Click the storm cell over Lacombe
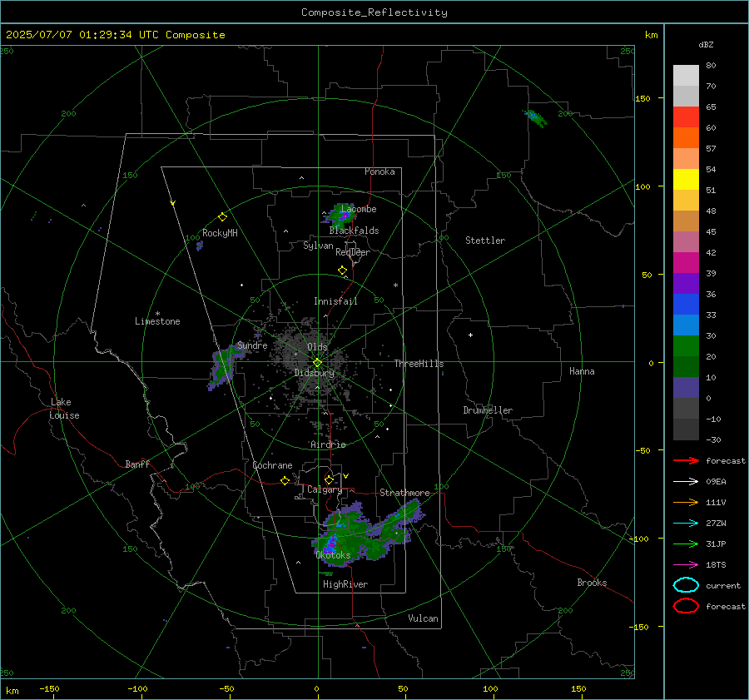The width and height of the screenshot is (749, 700). [x=341, y=215]
